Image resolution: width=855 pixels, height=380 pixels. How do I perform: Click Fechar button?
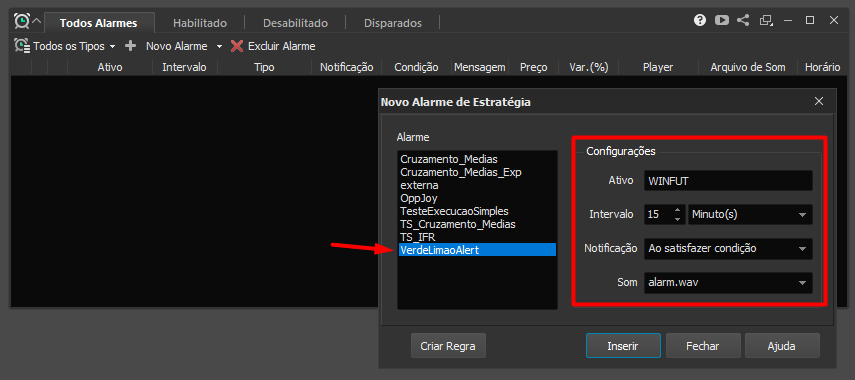click(703, 346)
